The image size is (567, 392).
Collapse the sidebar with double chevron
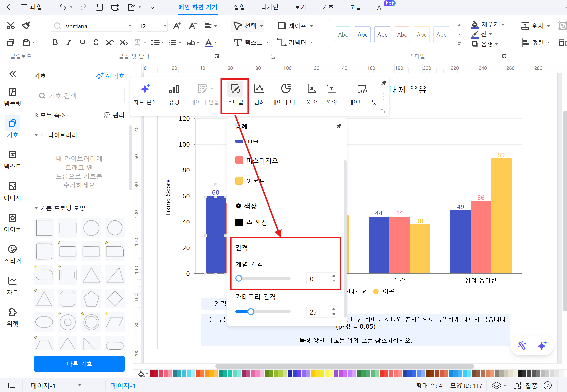(13, 74)
